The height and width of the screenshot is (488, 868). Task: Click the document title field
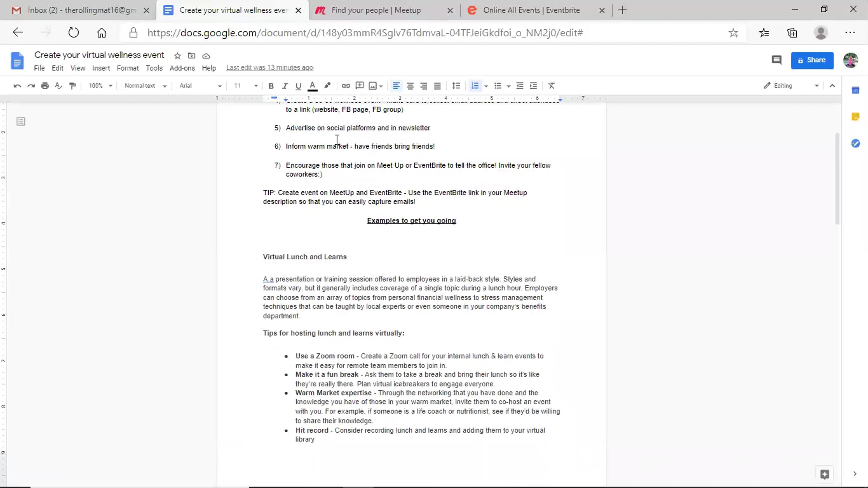pos(99,55)
